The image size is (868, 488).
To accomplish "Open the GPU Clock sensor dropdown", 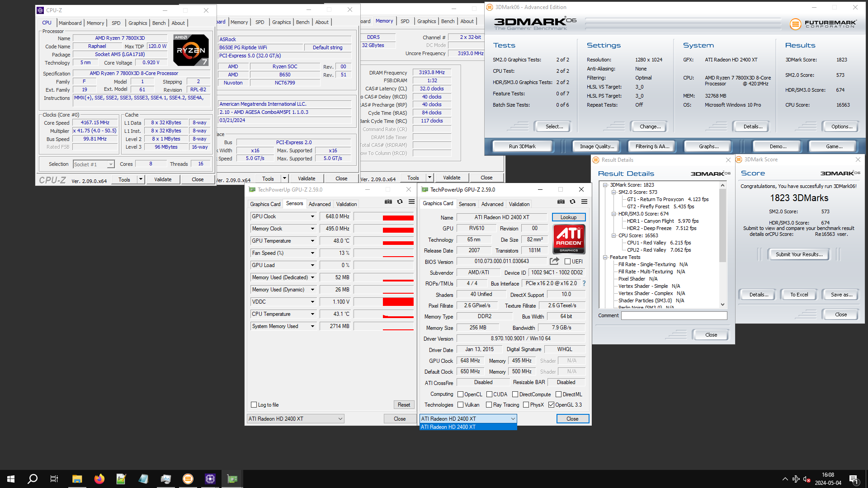I will point(312,216).
